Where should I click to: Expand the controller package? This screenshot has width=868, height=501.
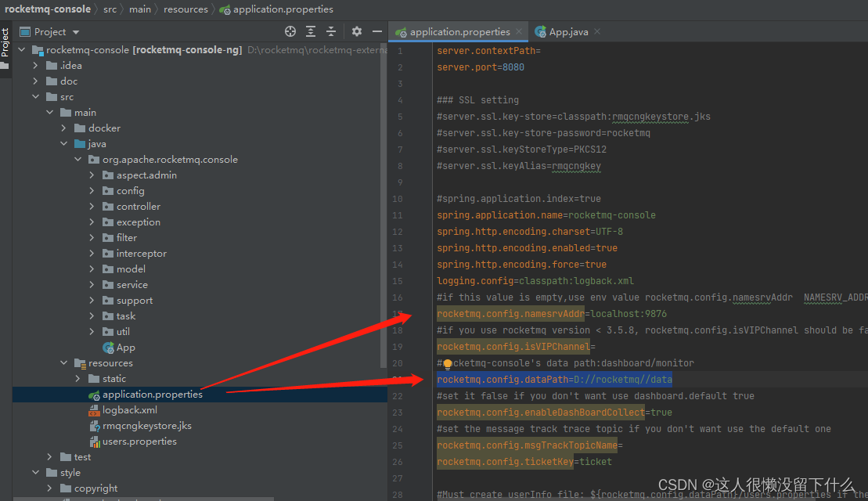92,207
